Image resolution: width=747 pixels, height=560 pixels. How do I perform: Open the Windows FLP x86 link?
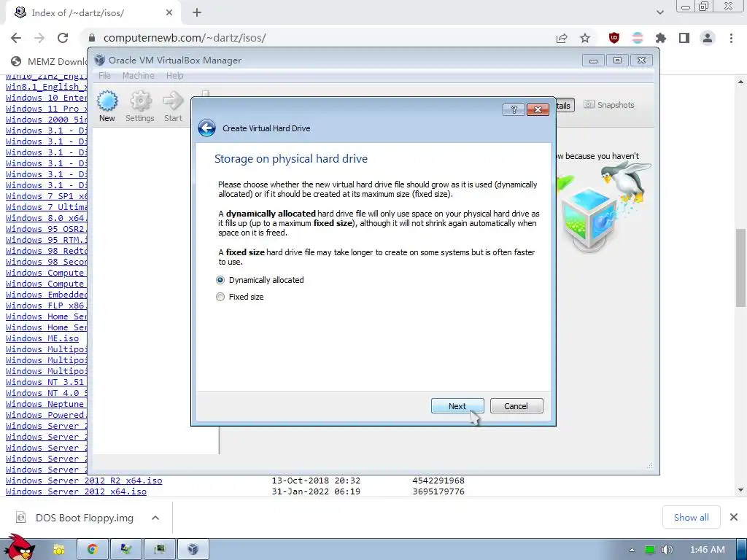tap(46, 306)
